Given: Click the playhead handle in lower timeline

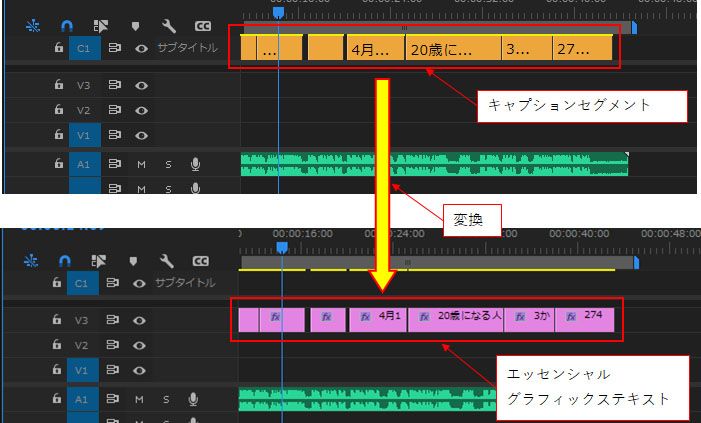Looking at the screenshot, I should [282, 248].
